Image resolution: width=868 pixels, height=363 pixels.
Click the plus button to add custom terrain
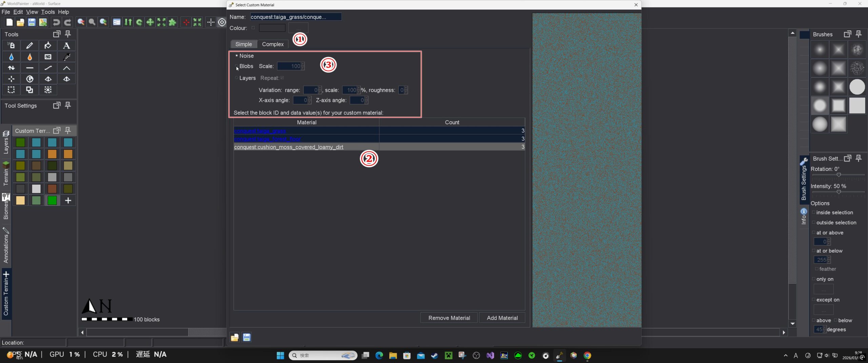(68, 200)
